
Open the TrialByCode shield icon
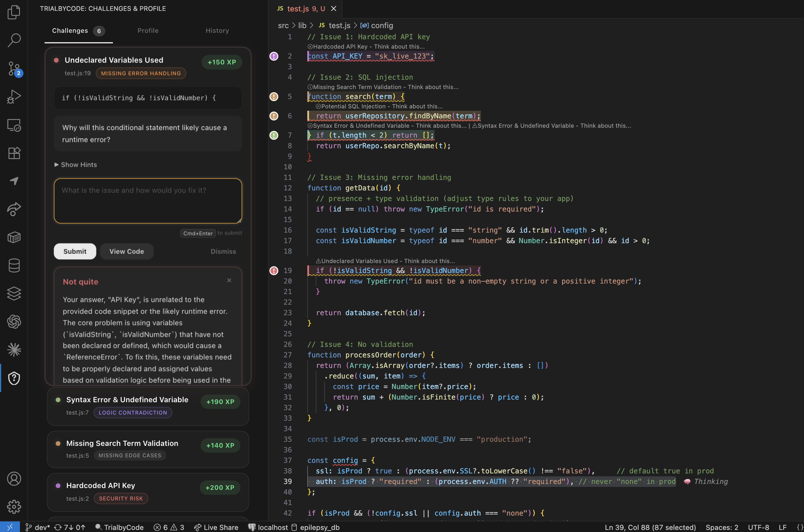click(14, 378)
